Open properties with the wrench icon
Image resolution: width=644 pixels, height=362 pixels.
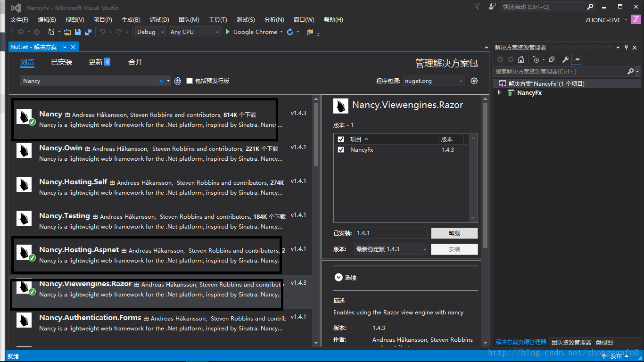[x=565, y=59]
